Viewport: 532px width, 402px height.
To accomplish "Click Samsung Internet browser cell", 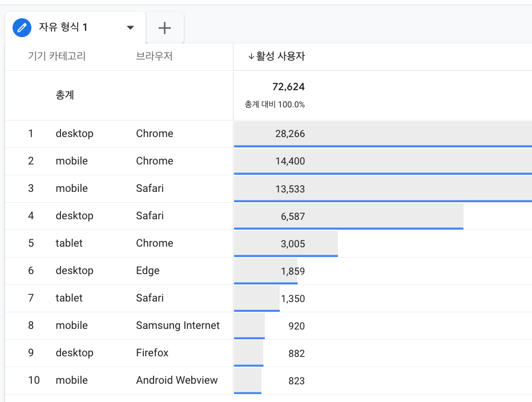I will point(178,325).
